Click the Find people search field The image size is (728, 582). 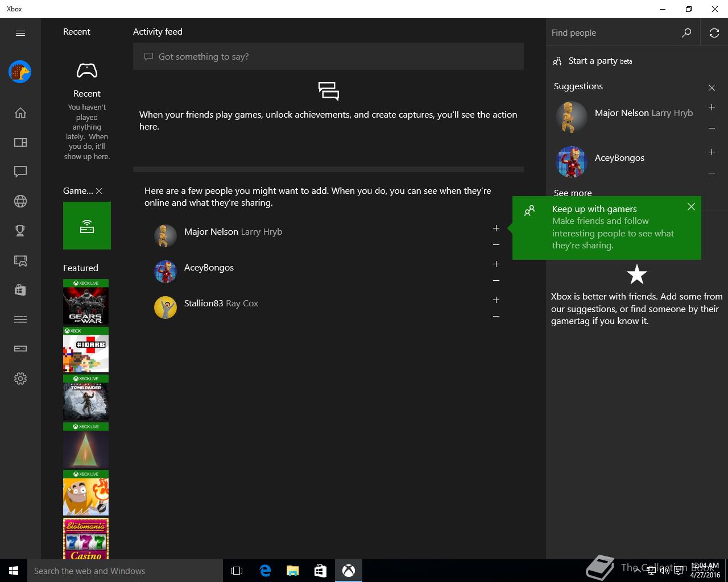[614, 33]
